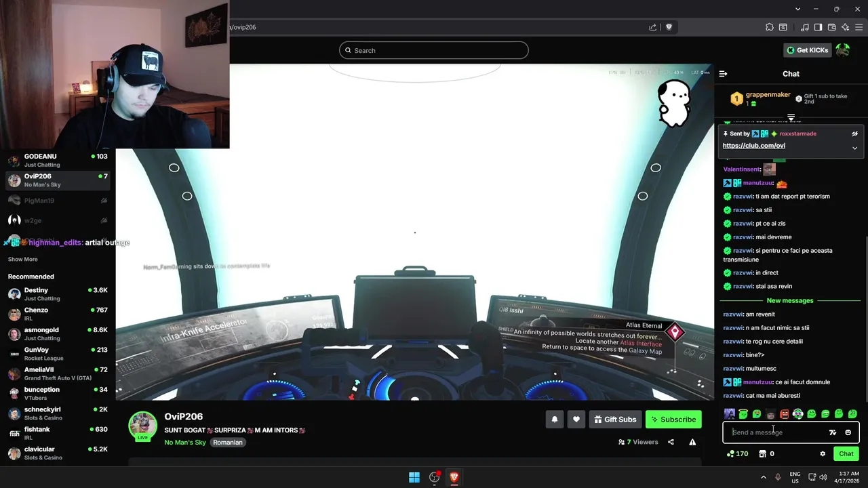Image resolution: width=868 pixels, height=488 pixels.
Task: Insert the red angry face emote
Action: coord(784,413)
